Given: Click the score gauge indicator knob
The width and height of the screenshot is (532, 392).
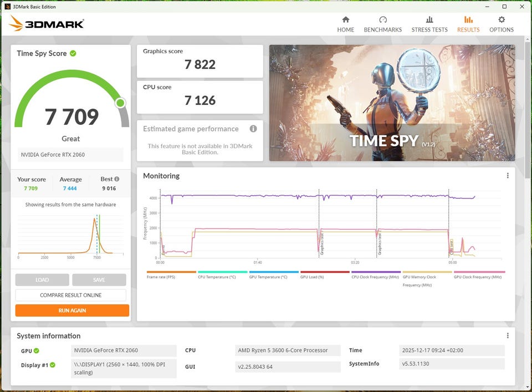Looking at the screenshot, I should [x=120, y=103].
